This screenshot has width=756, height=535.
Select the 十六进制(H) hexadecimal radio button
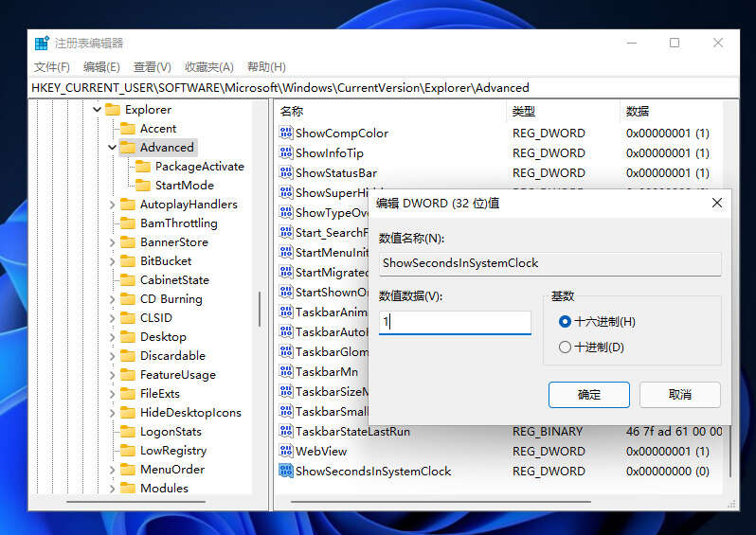click(x=565, y=322)
